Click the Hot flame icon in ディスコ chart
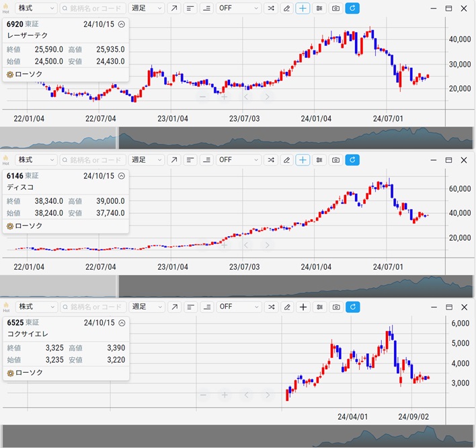 click(6, 159)
